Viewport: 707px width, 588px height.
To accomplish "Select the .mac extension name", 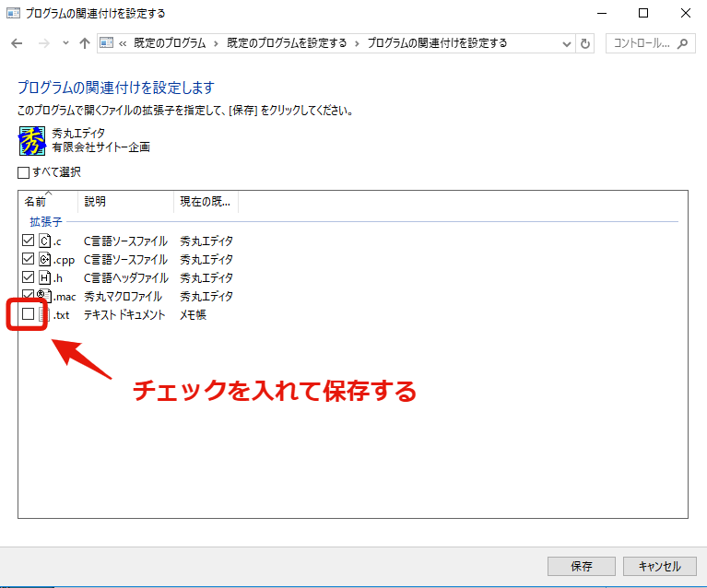I will (x=65, y=297).
